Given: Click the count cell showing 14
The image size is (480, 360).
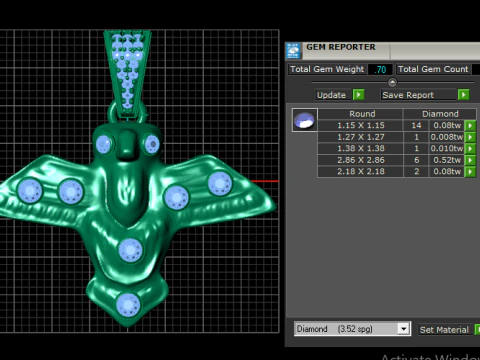Looking at the screenshot, I should tap(416, 126).
